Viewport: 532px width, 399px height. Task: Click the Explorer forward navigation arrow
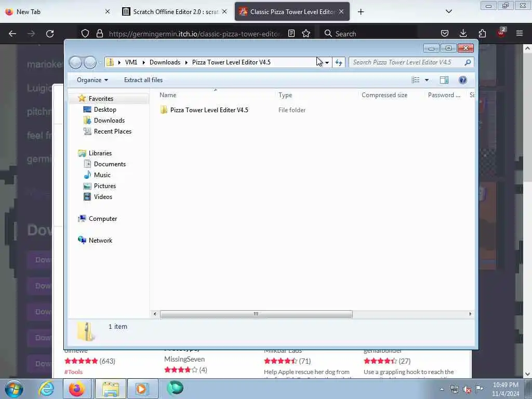tap(90, 62)
